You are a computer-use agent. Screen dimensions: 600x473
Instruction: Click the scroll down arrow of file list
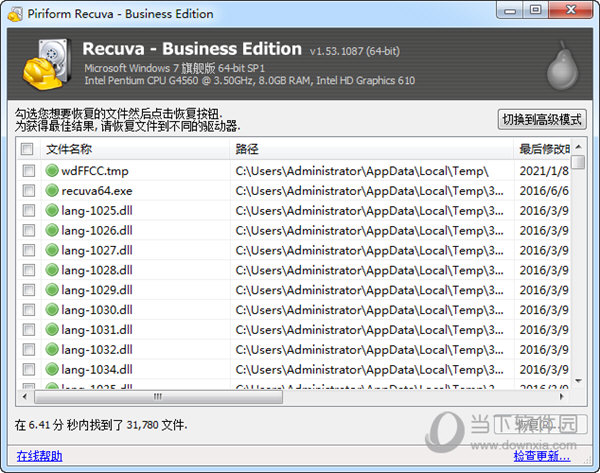(579, 381)
